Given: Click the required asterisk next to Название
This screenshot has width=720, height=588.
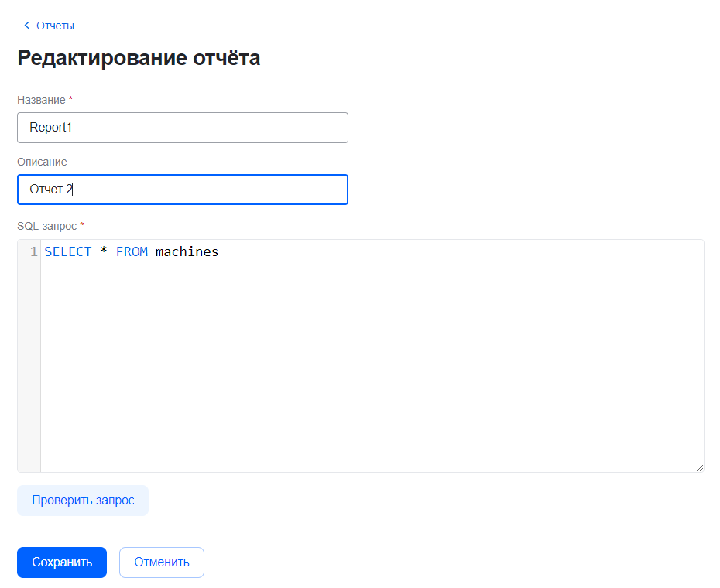Looking at the screenshot, I should [x=71, y=99].
